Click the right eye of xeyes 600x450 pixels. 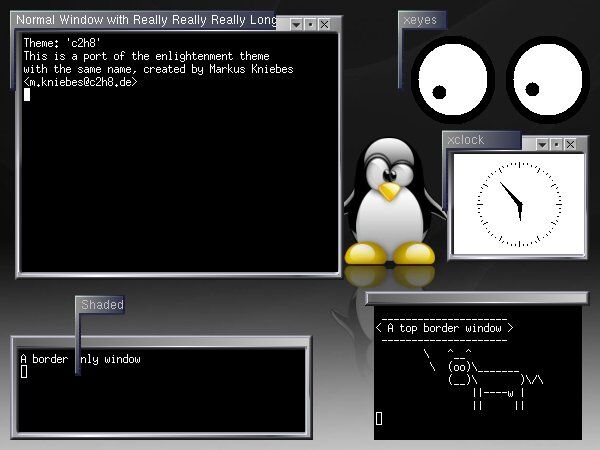pyautogui.click(x=548, y=79)
